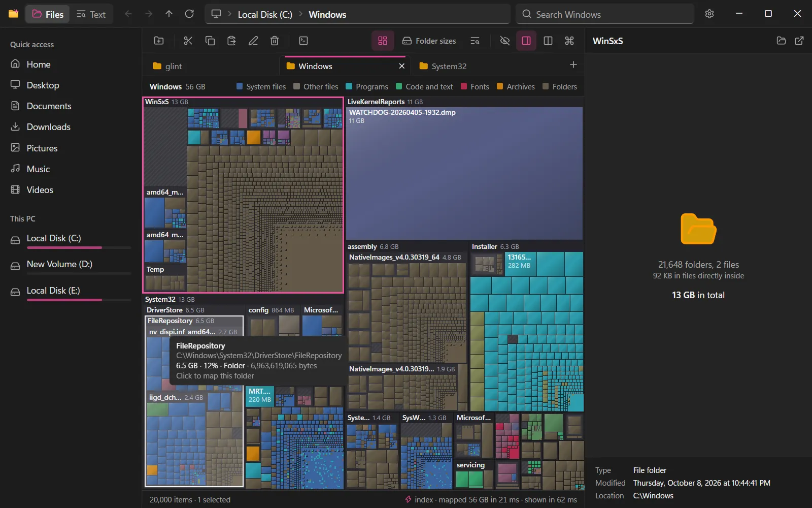Click the WATCHDOG dump file block
812x508 pixels.
click(464, 173)
